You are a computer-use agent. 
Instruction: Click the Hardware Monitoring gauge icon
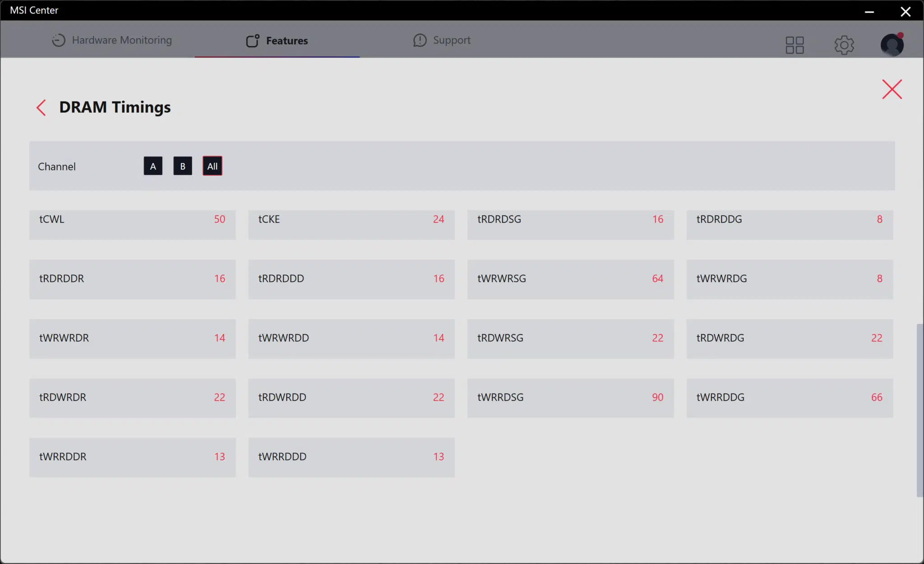pyautogui.click(x=59, y=40)
